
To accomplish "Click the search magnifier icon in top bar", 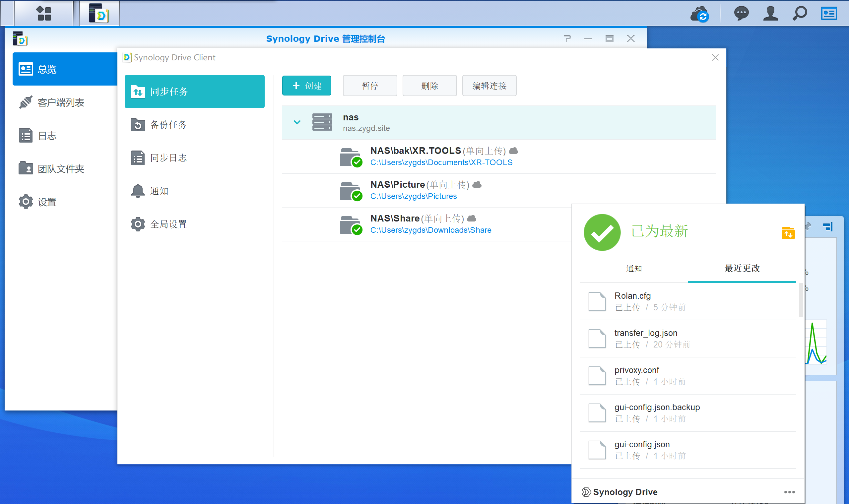I will click(x=800, y=14).
